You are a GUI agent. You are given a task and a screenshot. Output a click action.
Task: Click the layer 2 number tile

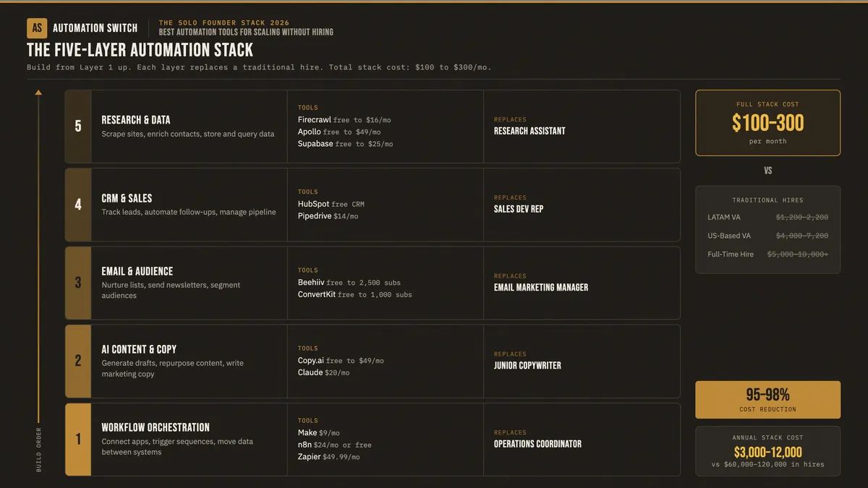(78, 361)
